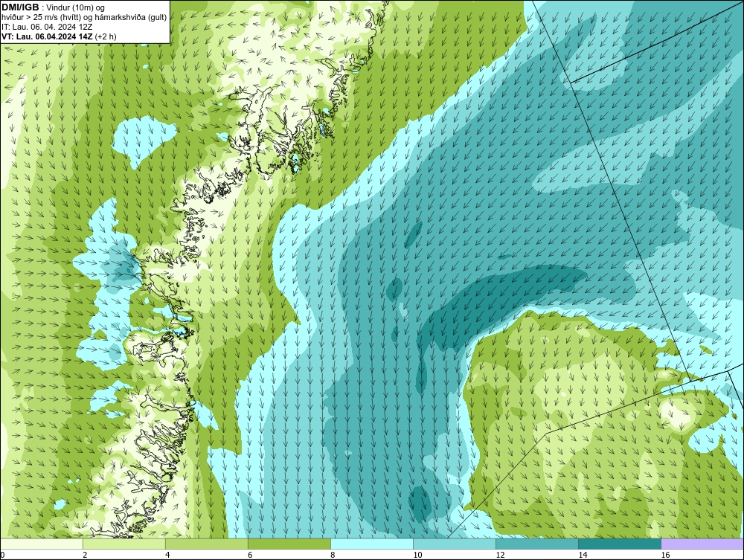Click the 6–8 olive green legend swatch

pos(289,544)
